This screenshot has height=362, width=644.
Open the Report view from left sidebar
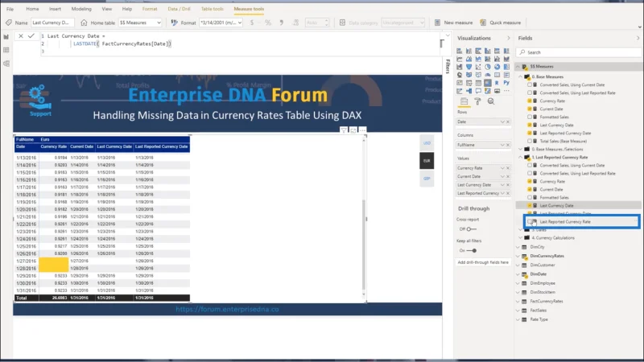(x=6, y=37)
